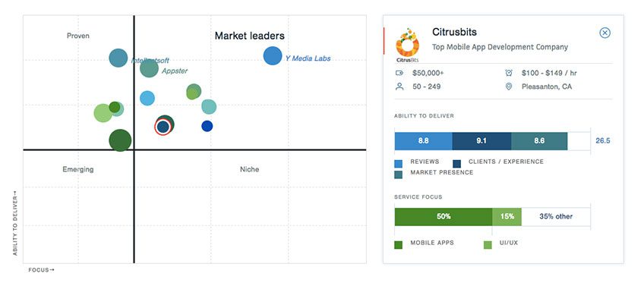
Task: Click the Pleasanton, CA location pin icon
Action: pyautogui.click(x=509, y=86)
